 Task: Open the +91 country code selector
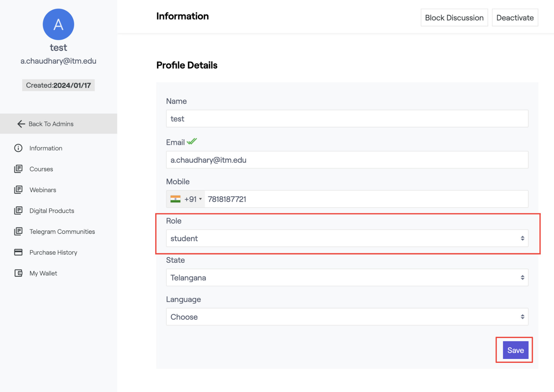(x=186, y=199)
